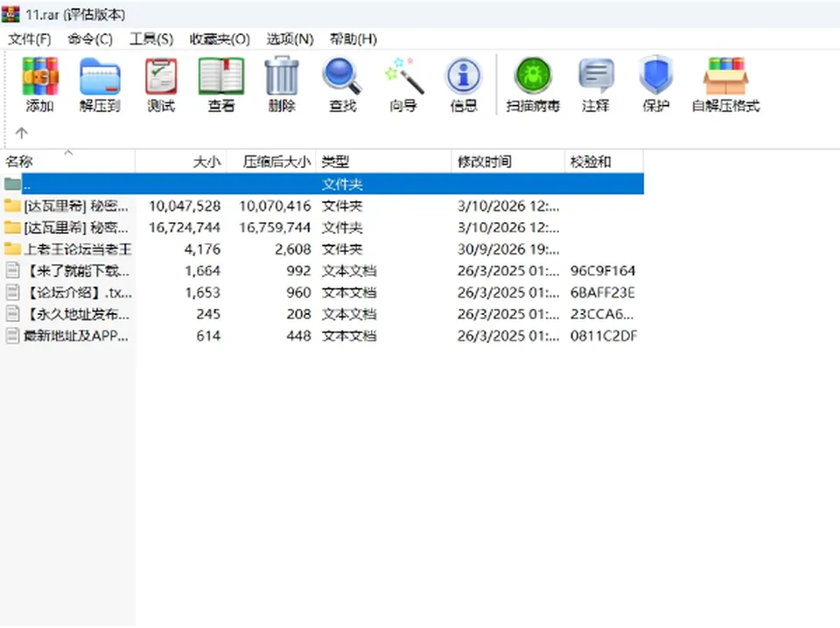The image size is (840, 628).
Task: Click the folder icon of 上老王论坛当老王
Action: coord(12,249)
